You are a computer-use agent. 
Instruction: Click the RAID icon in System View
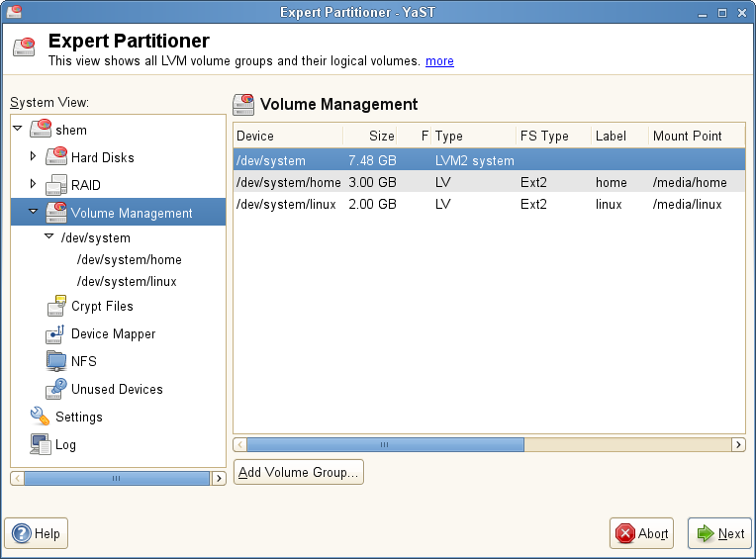coord(56,185)
